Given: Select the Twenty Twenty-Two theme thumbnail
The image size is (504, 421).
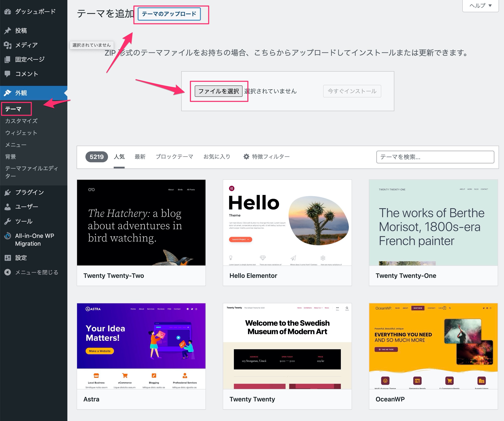Looking at the screenshot, I should [141, 223].
